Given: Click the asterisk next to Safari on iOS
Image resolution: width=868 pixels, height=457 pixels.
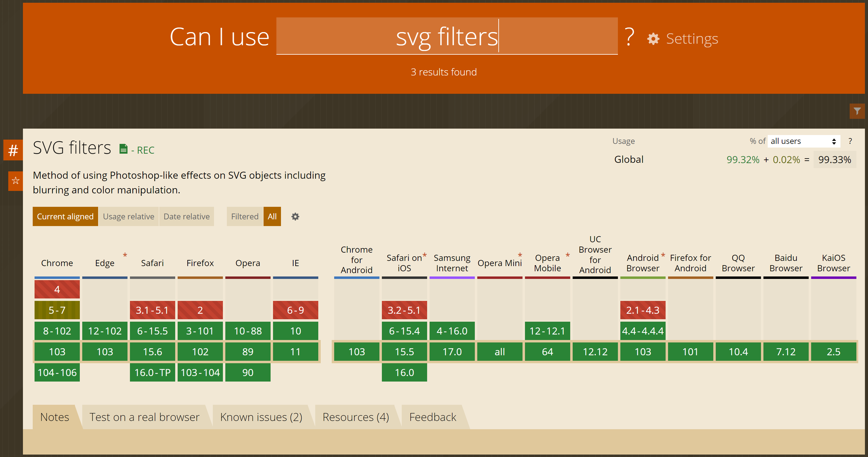Looking at the screenshot, I should pos(425,256).
